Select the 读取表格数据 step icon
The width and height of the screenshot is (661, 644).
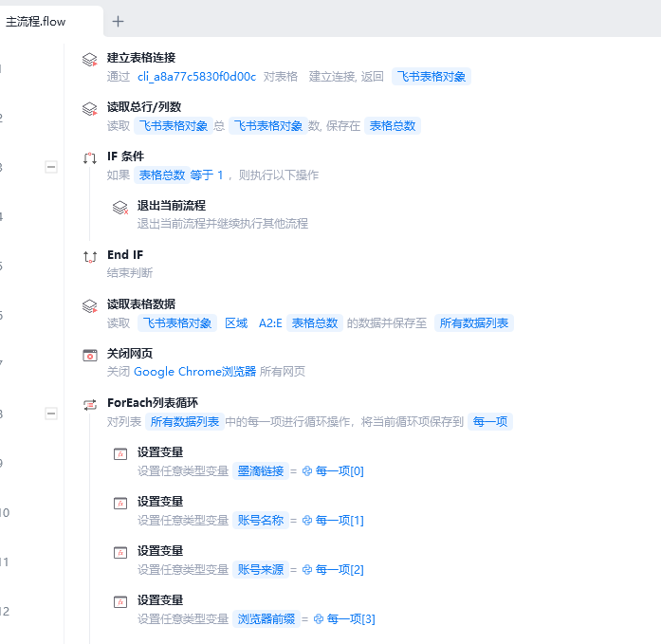coord(89,306)
